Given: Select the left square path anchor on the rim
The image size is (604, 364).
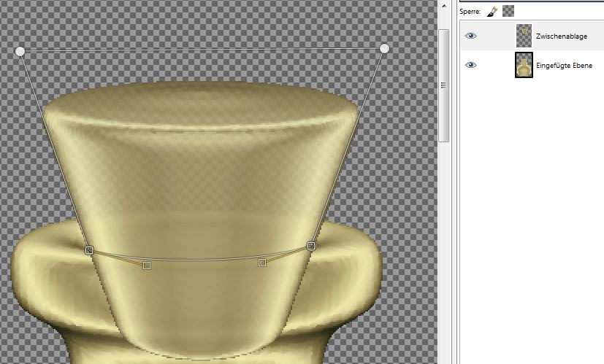Looking at the screenshot, I should click(x=89, y=250).
